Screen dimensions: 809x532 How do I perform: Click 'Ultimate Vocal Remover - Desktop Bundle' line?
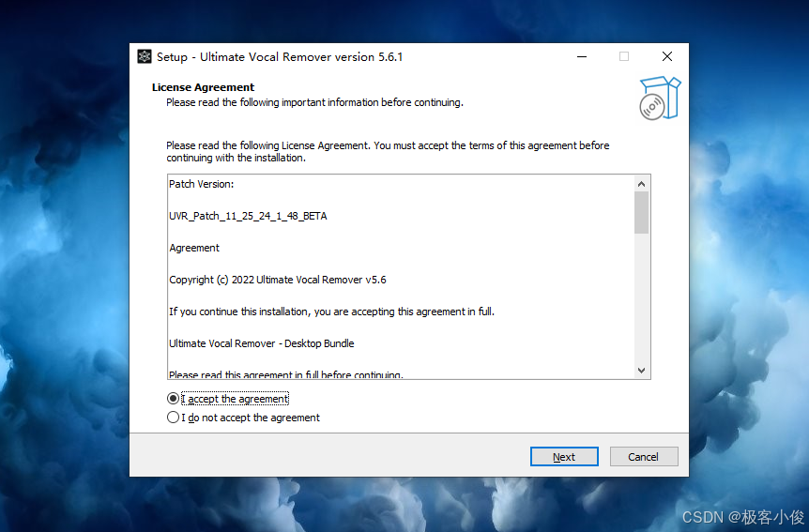tap(262, 343)
